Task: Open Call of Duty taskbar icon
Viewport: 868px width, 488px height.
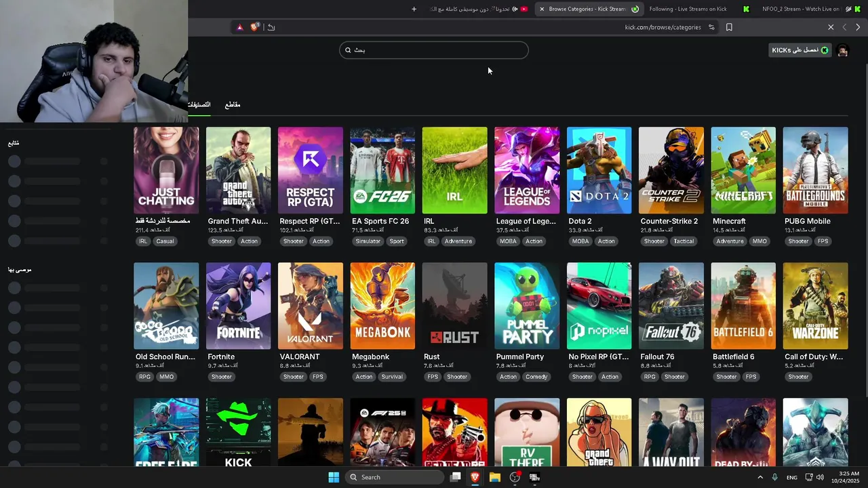Action: 534,477
